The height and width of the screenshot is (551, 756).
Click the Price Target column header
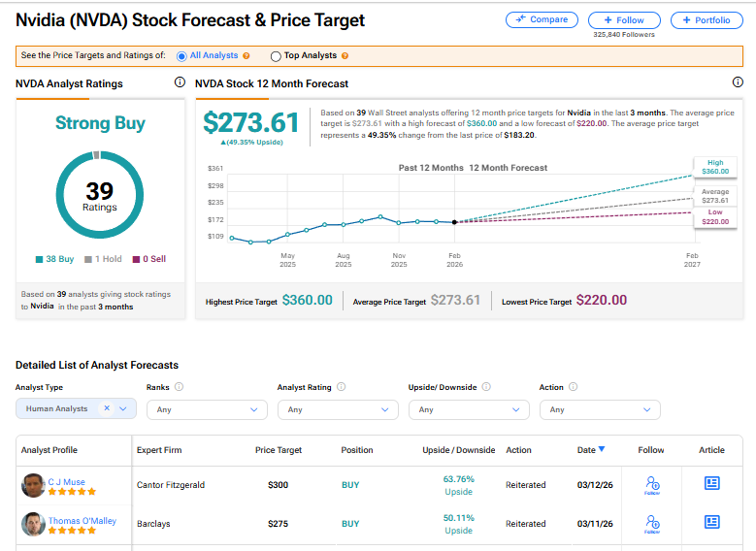click(x=278, y=450)
